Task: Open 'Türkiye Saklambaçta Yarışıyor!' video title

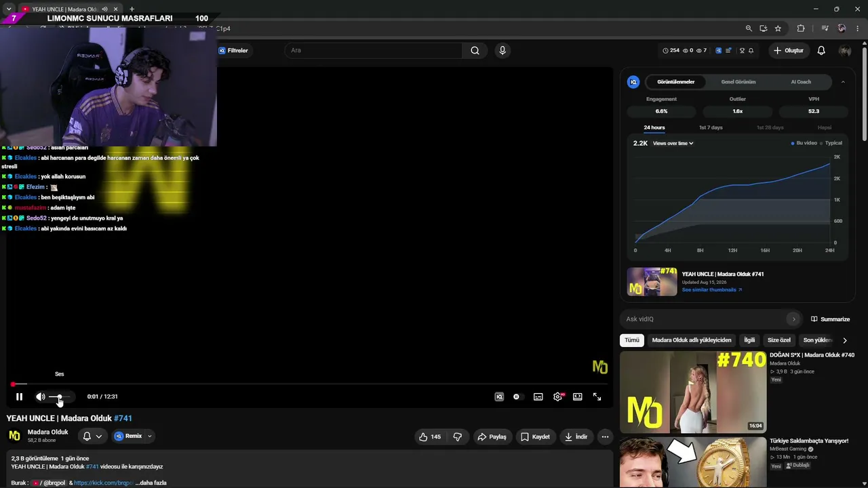Action: (809, 441)
